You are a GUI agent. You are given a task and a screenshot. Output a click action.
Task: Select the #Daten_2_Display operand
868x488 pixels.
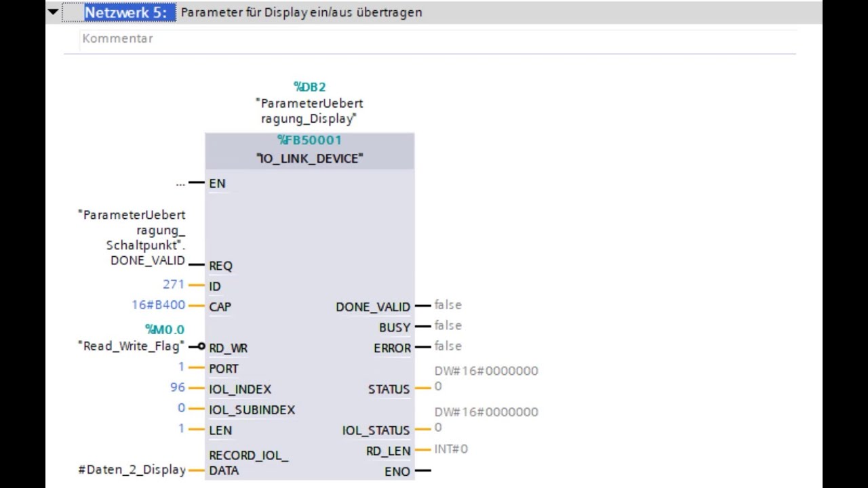[132, 470]
